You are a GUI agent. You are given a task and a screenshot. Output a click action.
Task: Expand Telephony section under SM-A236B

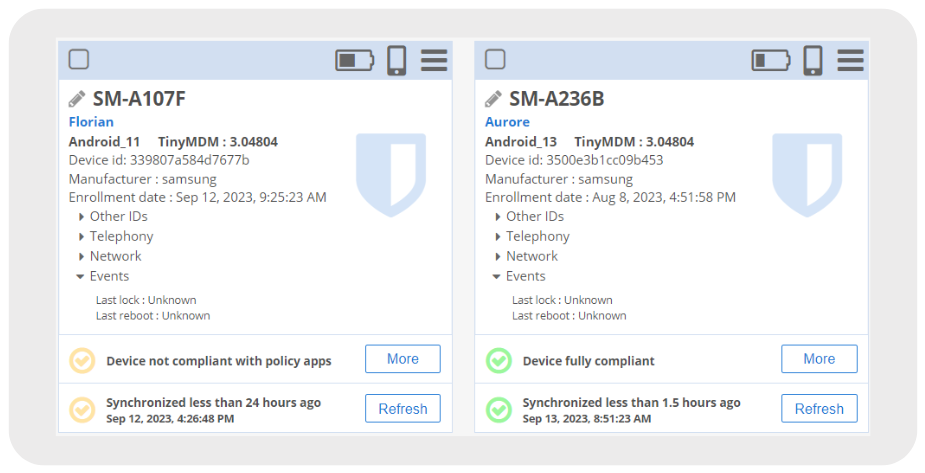click(x=532, y=236)
